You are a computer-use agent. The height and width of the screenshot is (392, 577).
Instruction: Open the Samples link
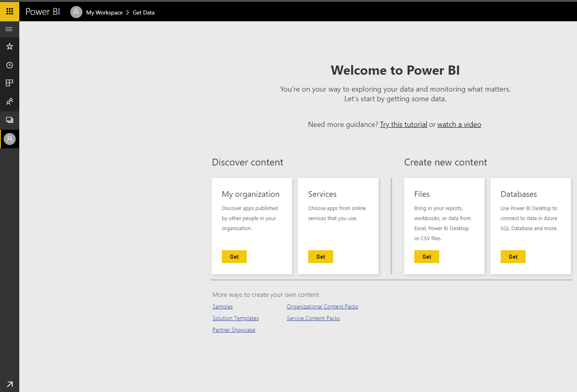tap(223, 306)
